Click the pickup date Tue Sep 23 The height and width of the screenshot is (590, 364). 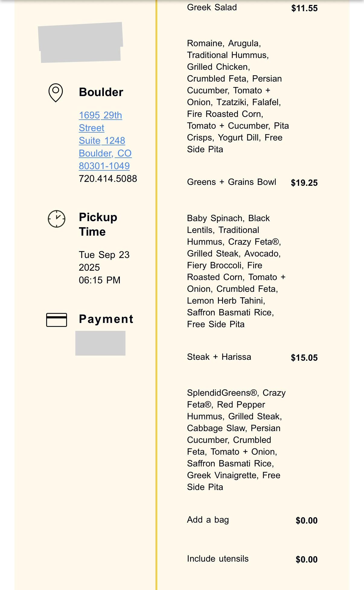coord(104,255)
